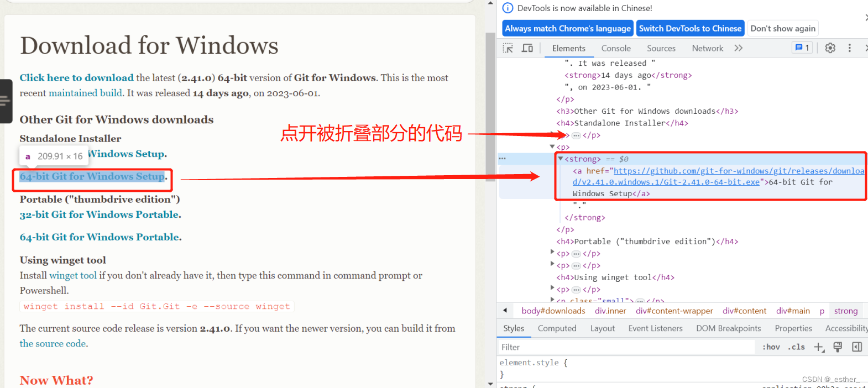Activate the inspect element picker icon
The height and width of the screenshot is (388, 868).
pos(508,48)
